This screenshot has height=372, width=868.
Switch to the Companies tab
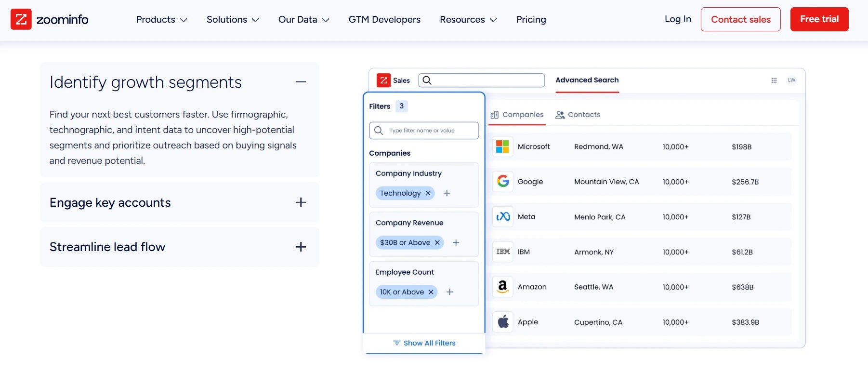pos(517,115)
